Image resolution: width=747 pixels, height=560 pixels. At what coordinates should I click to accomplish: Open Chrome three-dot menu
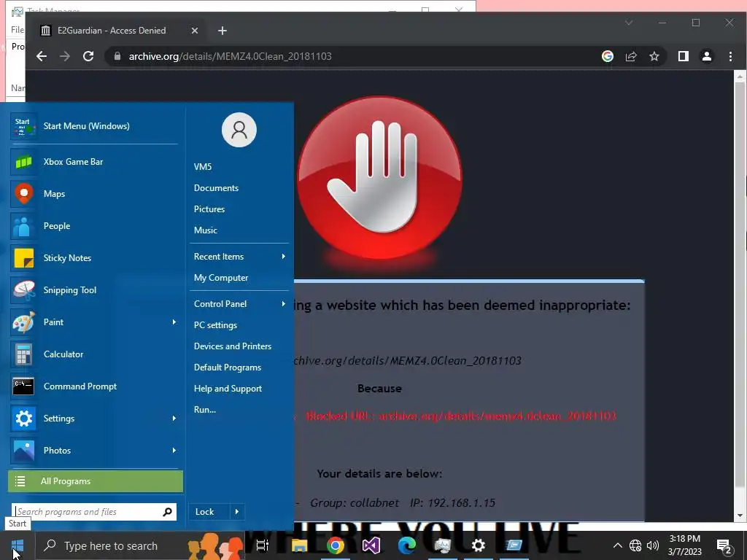pos(730,56)
